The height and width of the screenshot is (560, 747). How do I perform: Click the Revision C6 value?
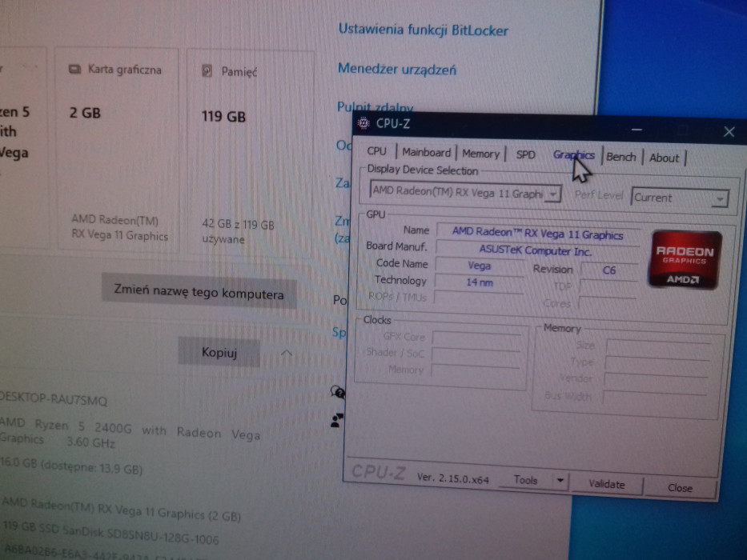pos(608,270)
